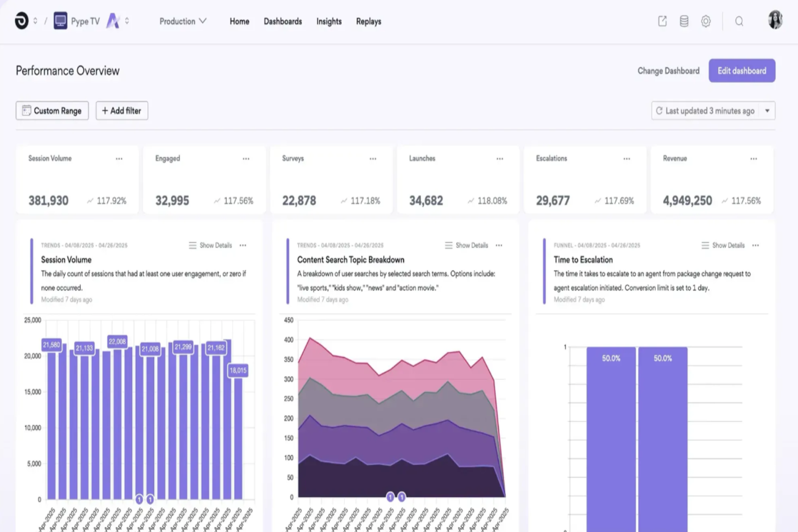Open Last updated refresh dropdown arrow
The width and height of the screenshot is (798, 532).
coord(767,111)
